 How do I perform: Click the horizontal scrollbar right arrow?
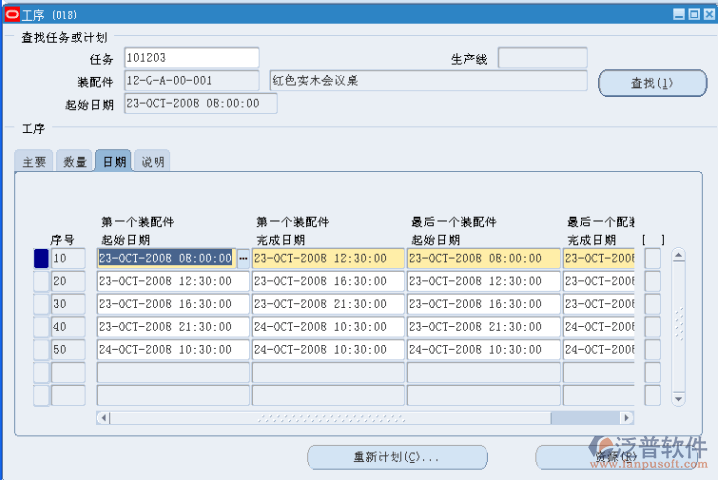point(627,418)
